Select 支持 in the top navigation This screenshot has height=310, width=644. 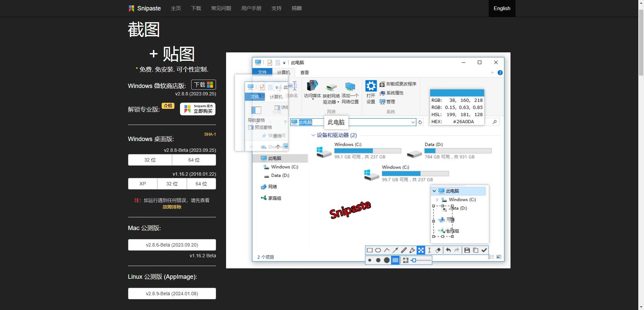pos(276,8)
